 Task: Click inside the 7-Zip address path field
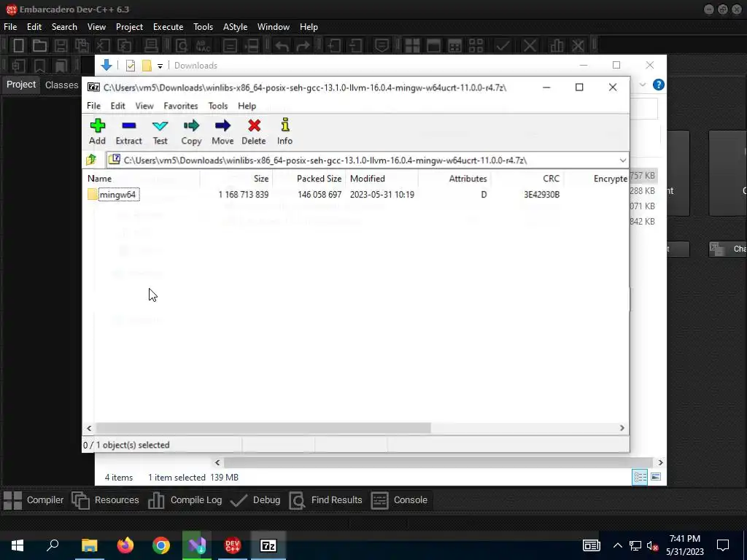(x=367, y=160)
